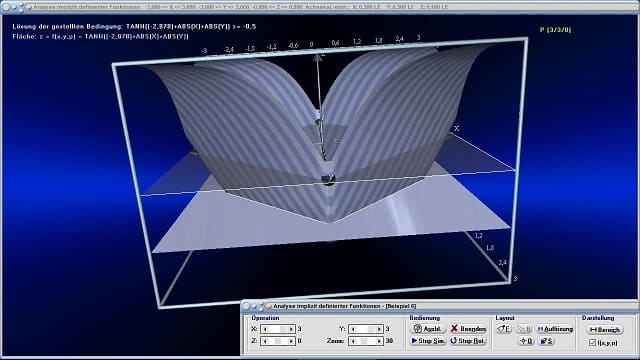Toggle the f(x,y,p) checkbox
Image resolution: width=640 pixels, height=360 pixels.
tap(593, 343)
